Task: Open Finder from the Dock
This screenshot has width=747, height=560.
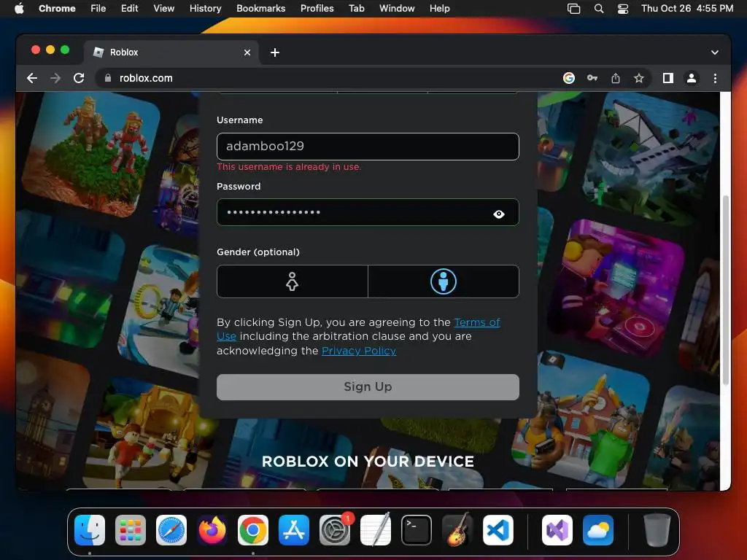Action: (90, 530)
